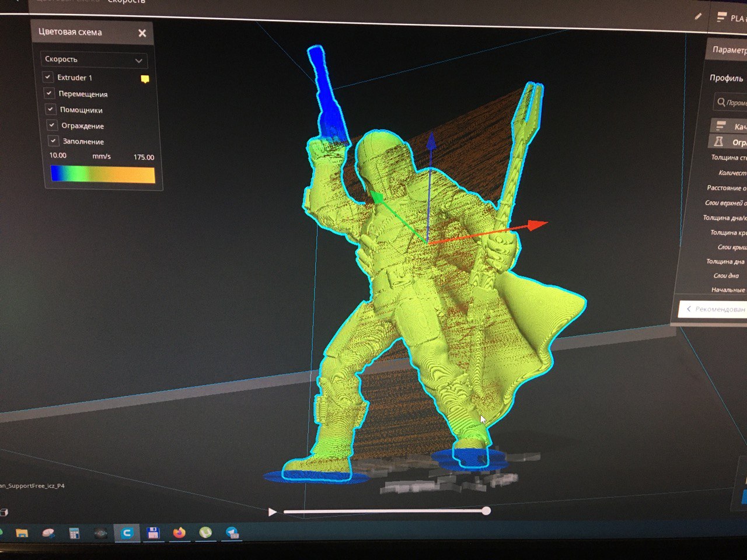Viewport: 747px width, 560px height.
Task: Click the simulation progress track
Action: point(385,512)
